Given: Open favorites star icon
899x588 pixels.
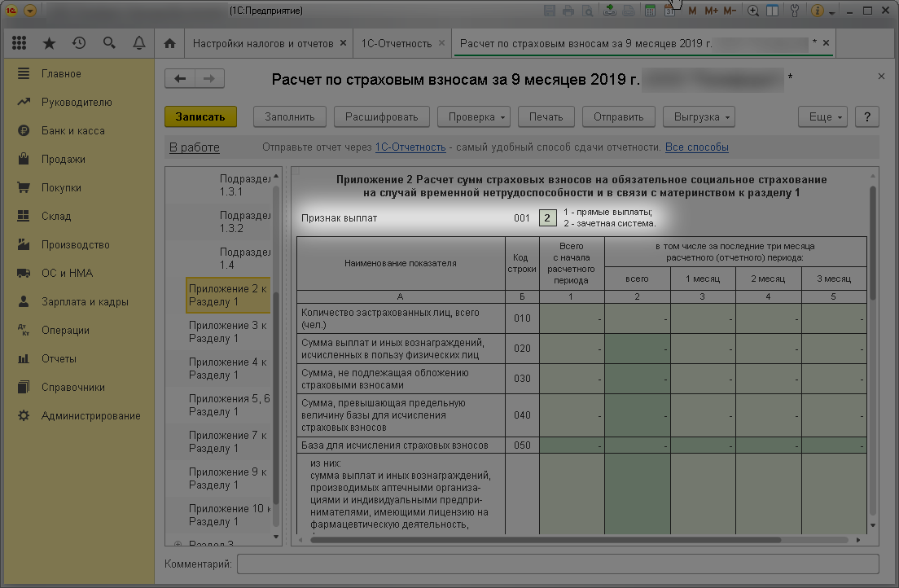Looking at the screenshot, I should (x=50, y=43).
